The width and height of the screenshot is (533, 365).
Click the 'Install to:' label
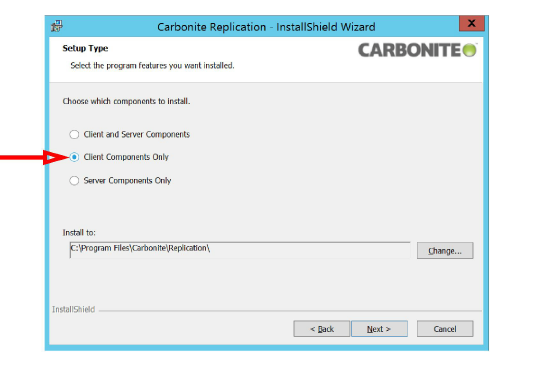[x=79, y=232]
